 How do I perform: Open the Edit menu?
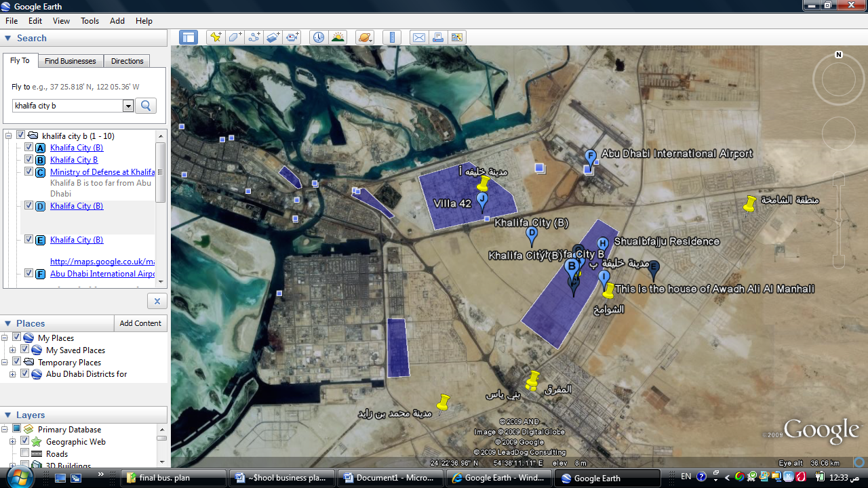point(35,21)
